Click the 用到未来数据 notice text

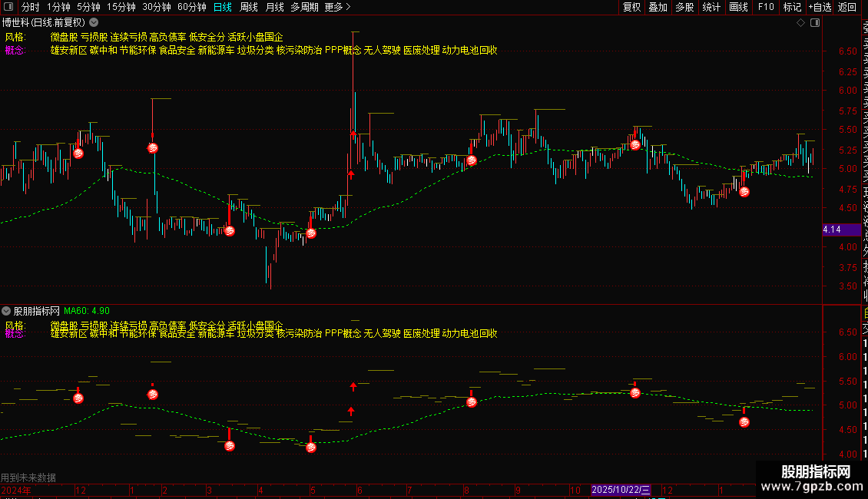28,478
